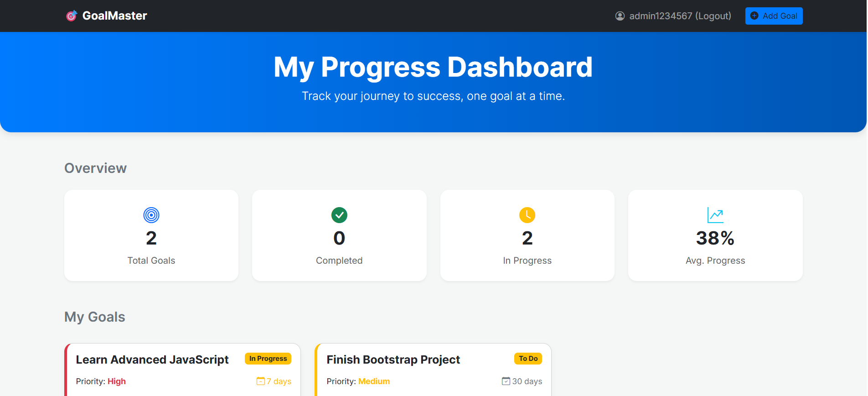Click the admin1234567 Logout link

pyautogui.click(x=680, y=16)
